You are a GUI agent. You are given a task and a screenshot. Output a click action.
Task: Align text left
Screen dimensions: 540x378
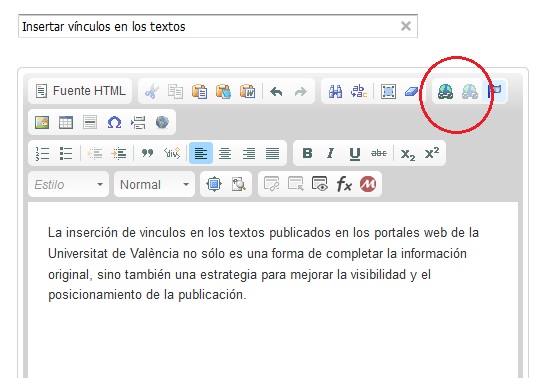(x=201, y=153)
